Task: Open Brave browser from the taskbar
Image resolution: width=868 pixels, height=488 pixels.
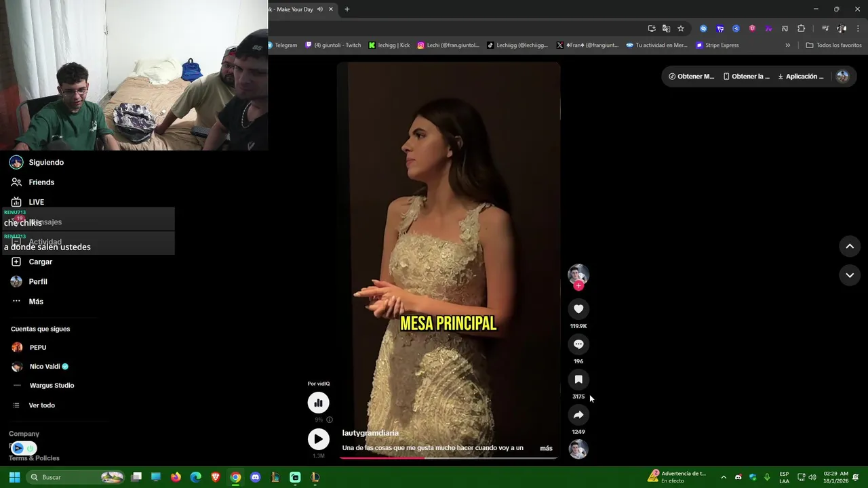Action: coord(216,477)
